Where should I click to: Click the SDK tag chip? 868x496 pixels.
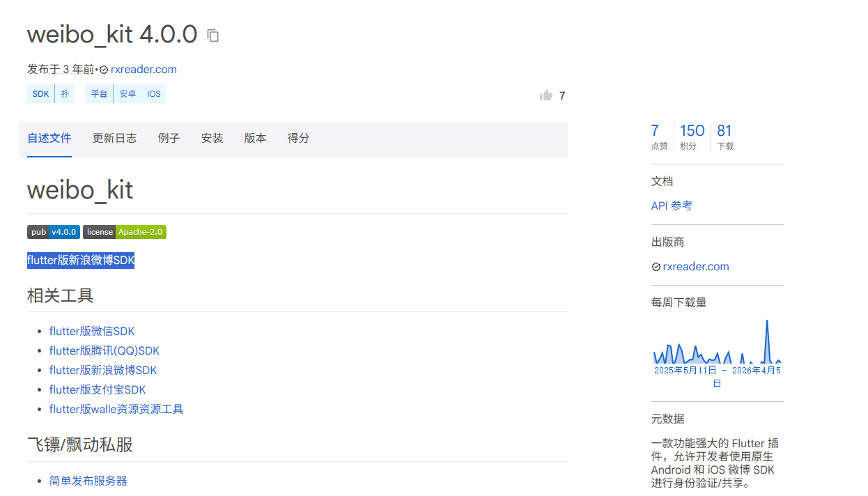40,93
